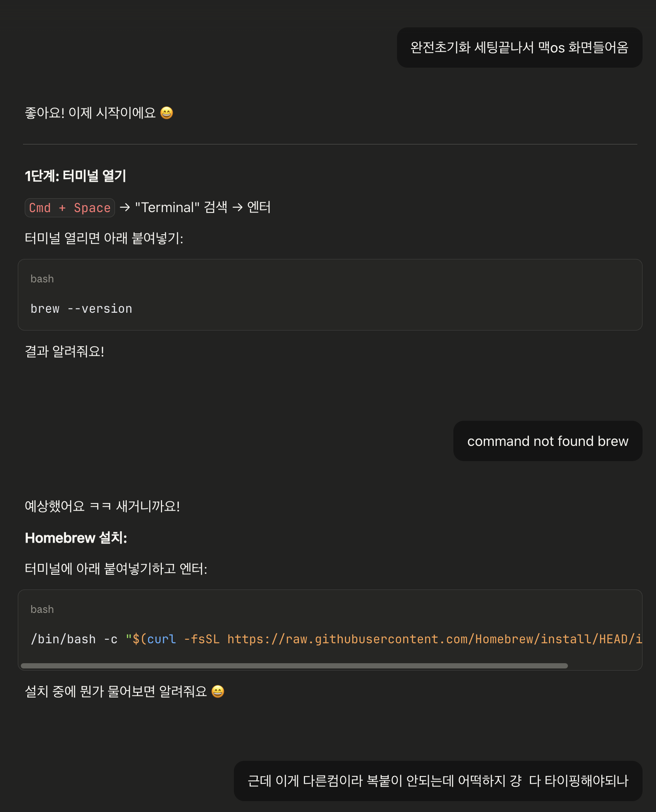Click the emoji after 물어보면 알려줘요
Viewport: 656px width, 812px height.
[218, 691]
